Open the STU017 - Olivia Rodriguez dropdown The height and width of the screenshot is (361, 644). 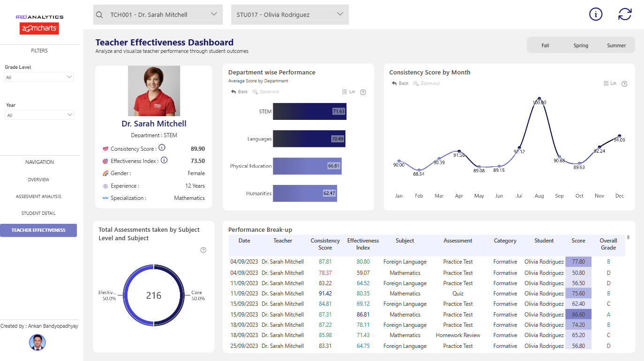290,15
